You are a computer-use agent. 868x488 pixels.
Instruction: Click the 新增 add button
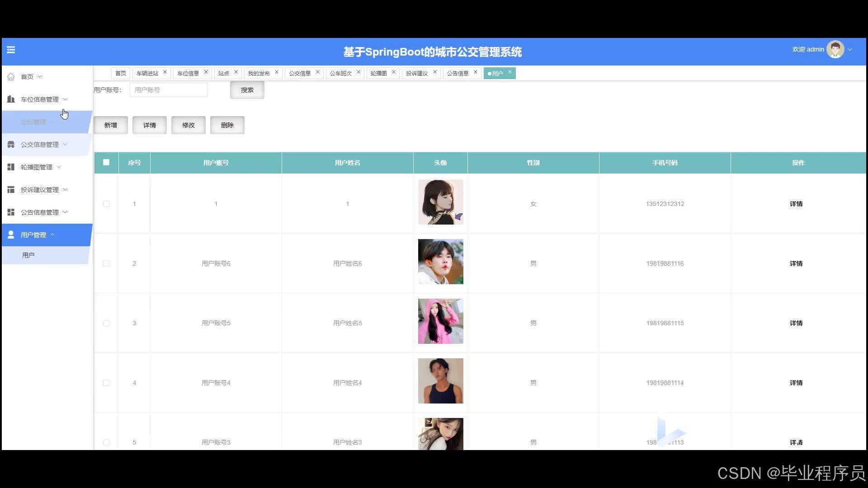click(111, 125)
